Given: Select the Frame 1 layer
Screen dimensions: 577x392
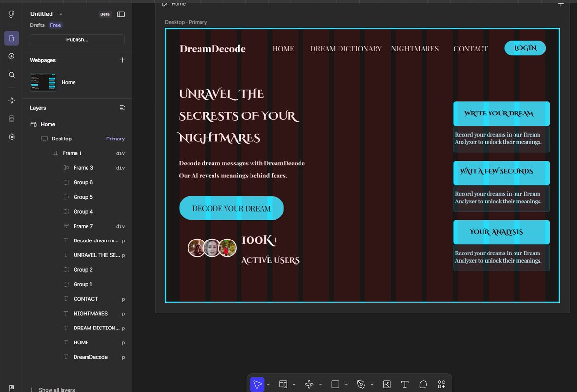Looking at the screenshot, I should point(77,153).
